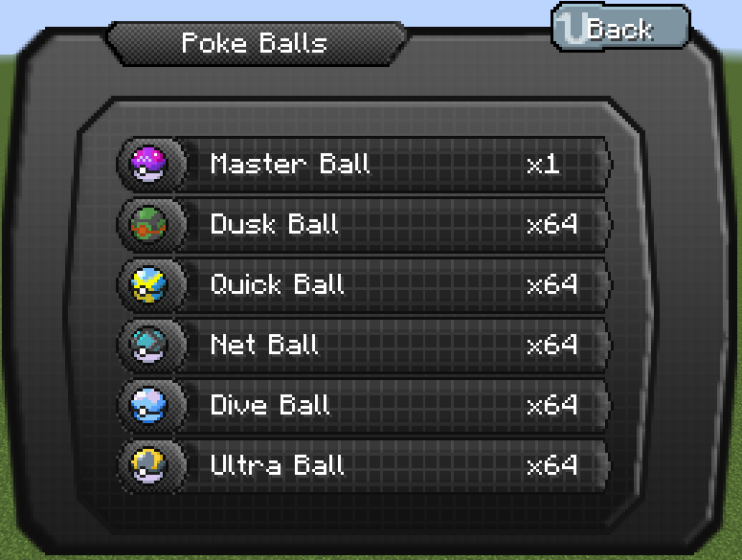Select the Master Ball label
This screenshot has height=560, width=742.
point(290,164)
